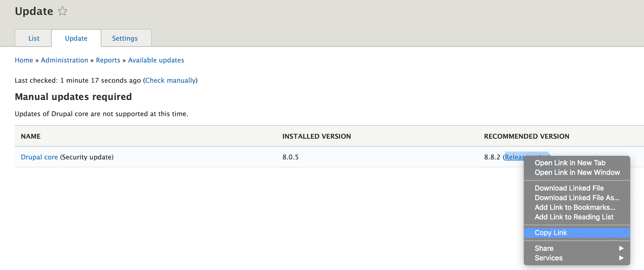Pick Add Link to Bookmarks… entry

575,208
